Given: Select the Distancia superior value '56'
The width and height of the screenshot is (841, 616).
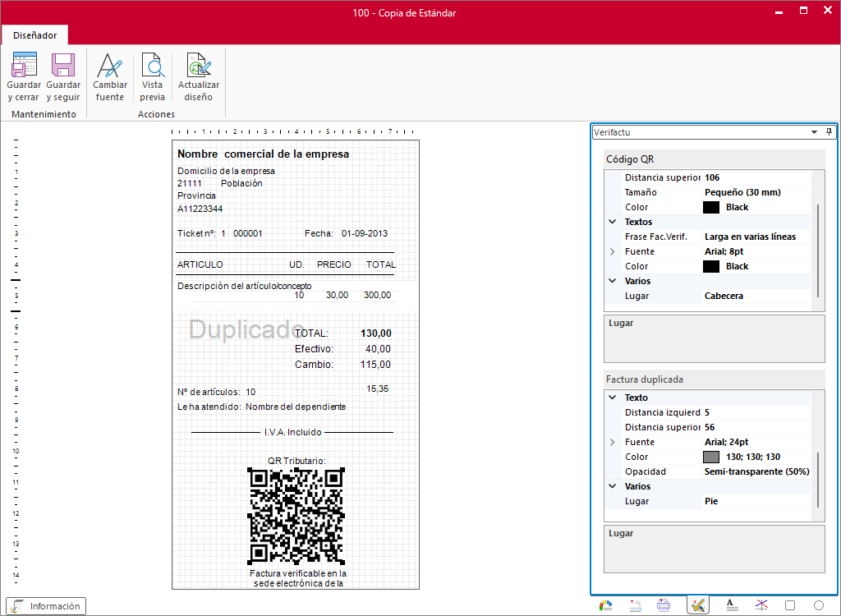Looking at the screenshot, I should click(x=710, y=427).
